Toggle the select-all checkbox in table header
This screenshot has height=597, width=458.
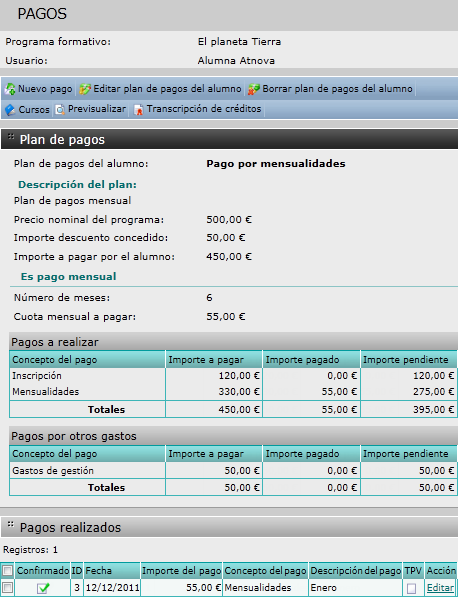point(7,571)
